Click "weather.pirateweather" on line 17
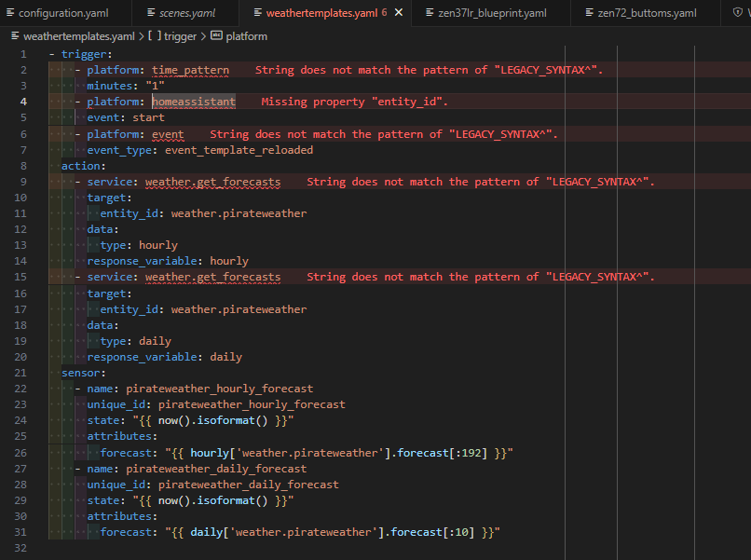751x560 pixels. coord(239,309)
